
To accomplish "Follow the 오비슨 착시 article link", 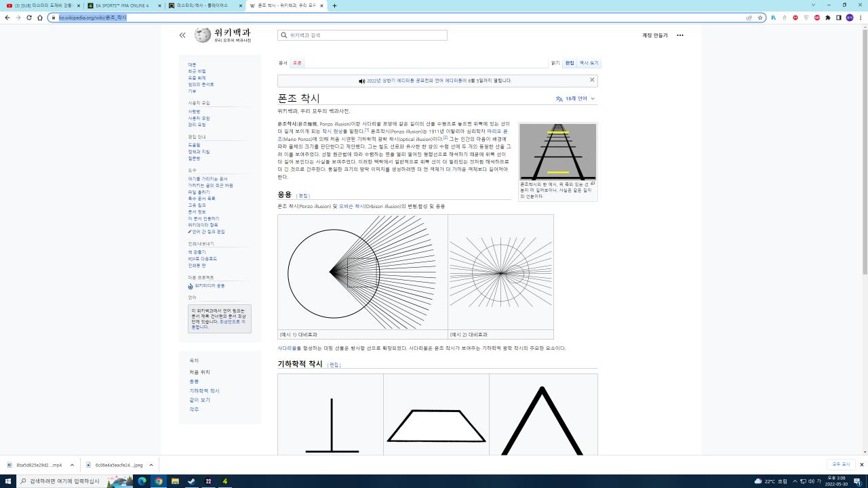I will pyautogui.click(x=351, y=206).
